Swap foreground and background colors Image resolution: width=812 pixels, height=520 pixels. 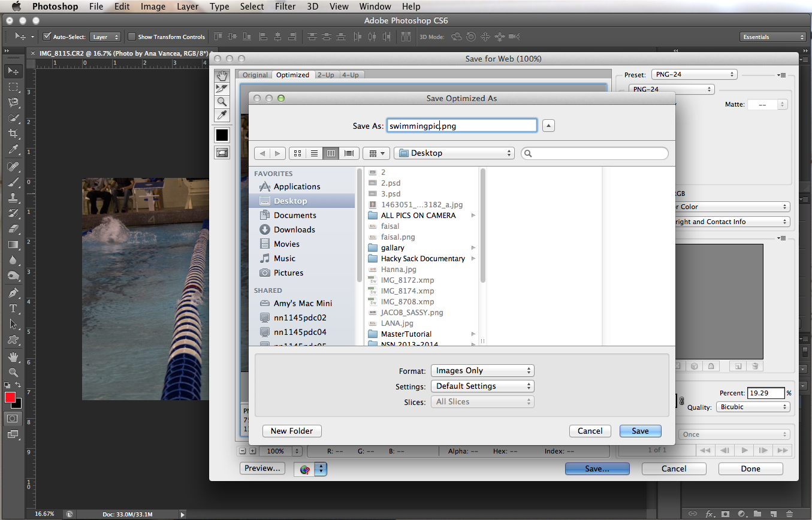coord(19,385)
